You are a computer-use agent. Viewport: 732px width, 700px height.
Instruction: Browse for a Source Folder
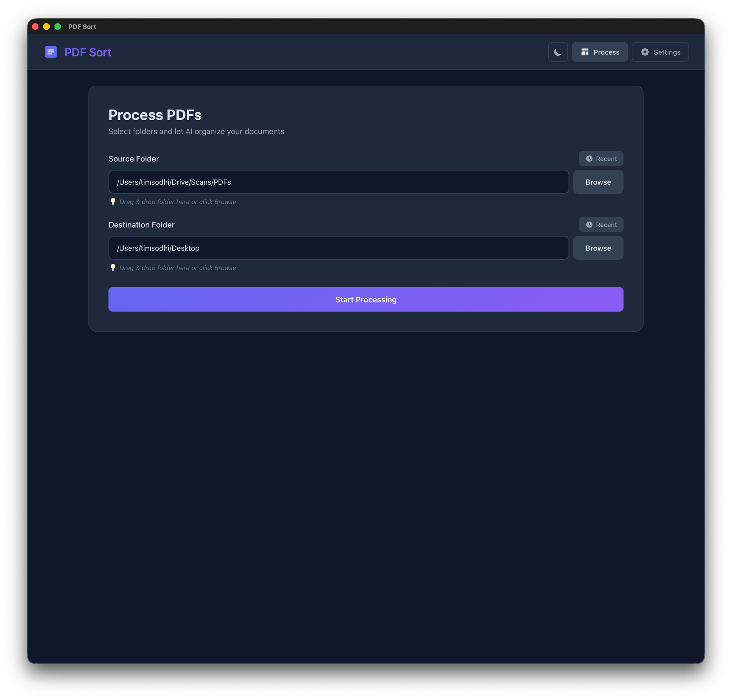(x=598, y=182)
